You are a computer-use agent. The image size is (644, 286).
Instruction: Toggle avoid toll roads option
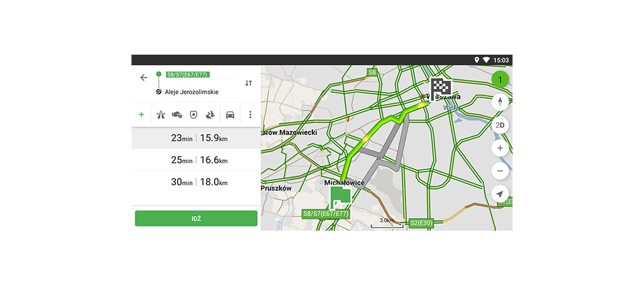[x=177, y=115]
